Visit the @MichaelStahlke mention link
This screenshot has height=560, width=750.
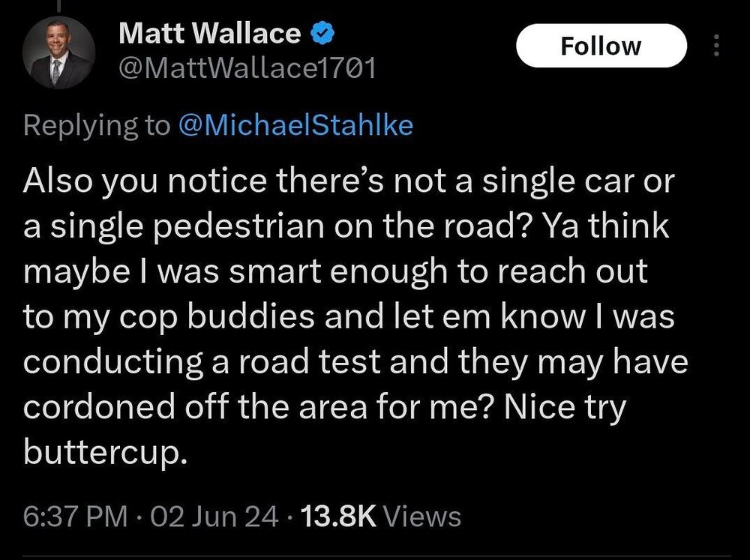pos(295,125)
